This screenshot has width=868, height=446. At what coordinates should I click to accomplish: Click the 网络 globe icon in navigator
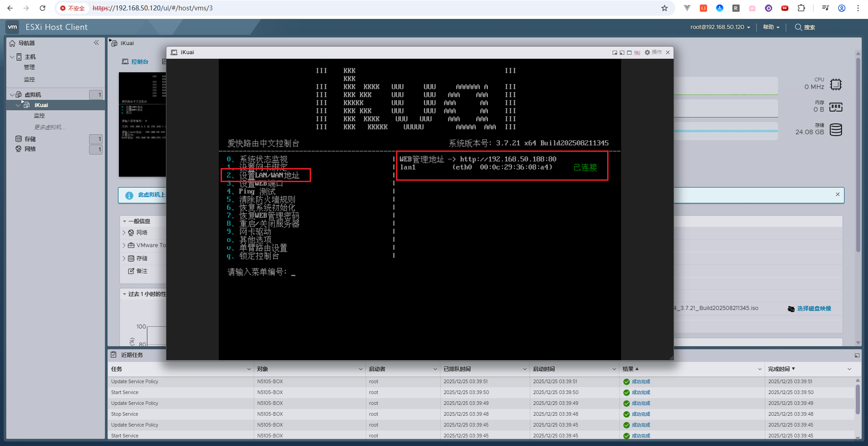pos(19,149)
